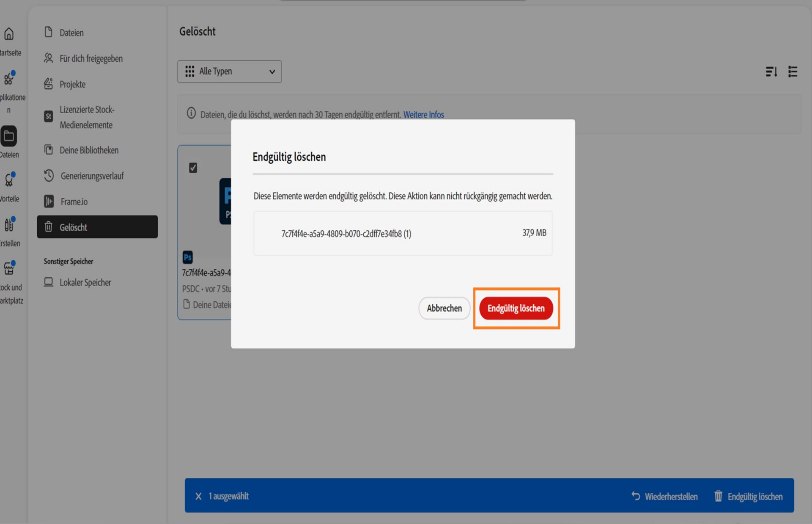Click the person icon beside Für dich freigegeben
This screenshot has height=524, width=812.
coord(49,58)
